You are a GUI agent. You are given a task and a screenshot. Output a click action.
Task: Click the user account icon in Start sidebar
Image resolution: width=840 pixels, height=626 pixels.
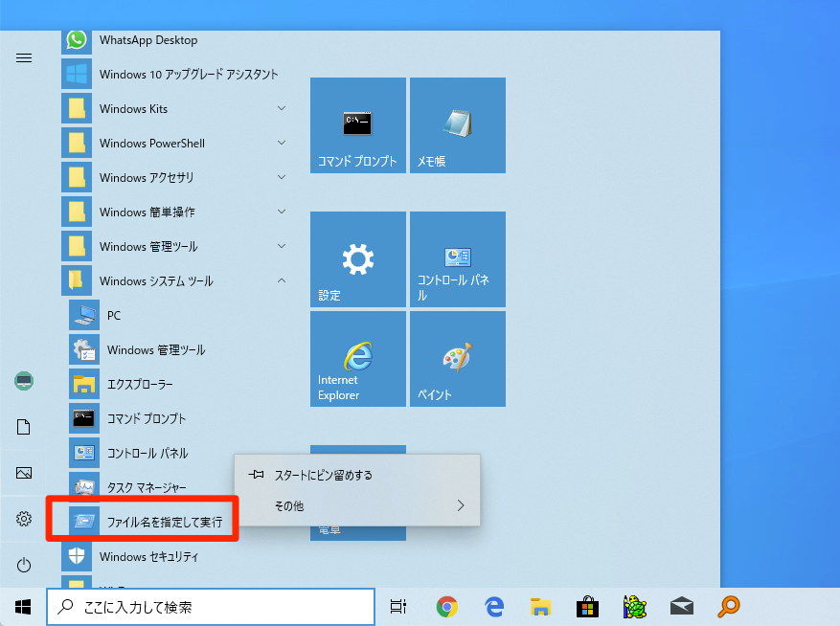(24, 381)
